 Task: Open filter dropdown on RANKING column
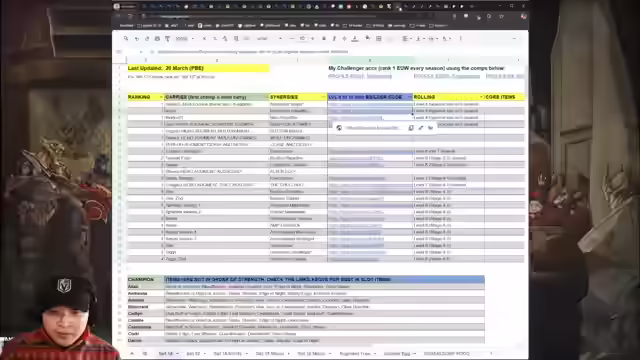(x=161, y=97)
